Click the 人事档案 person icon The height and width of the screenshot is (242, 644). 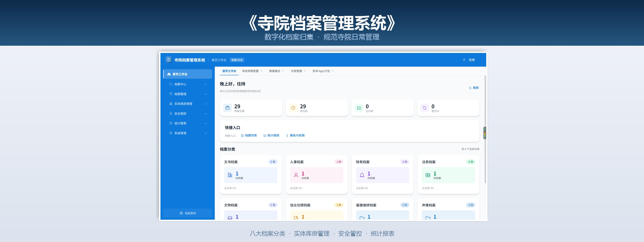[x=296, y=175]
